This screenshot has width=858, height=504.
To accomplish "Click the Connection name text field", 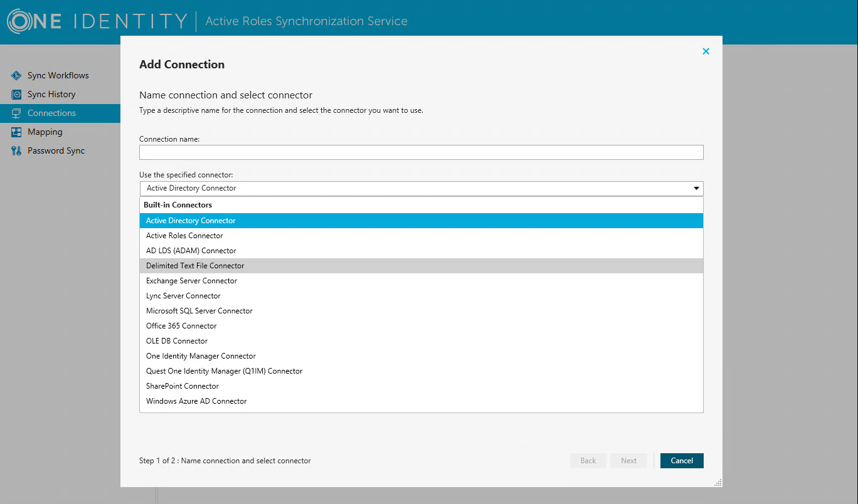I will click(x=421, y=152).
